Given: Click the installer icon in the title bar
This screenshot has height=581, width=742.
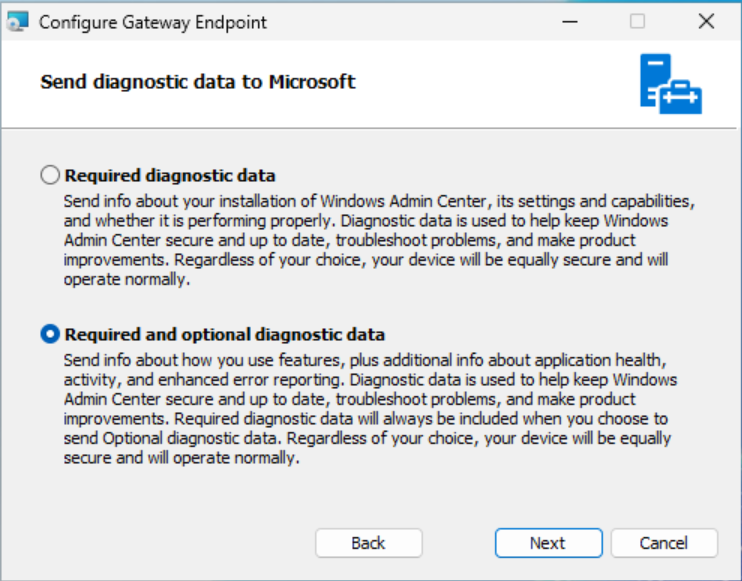Looking at the screenshot, I should 18,22.
